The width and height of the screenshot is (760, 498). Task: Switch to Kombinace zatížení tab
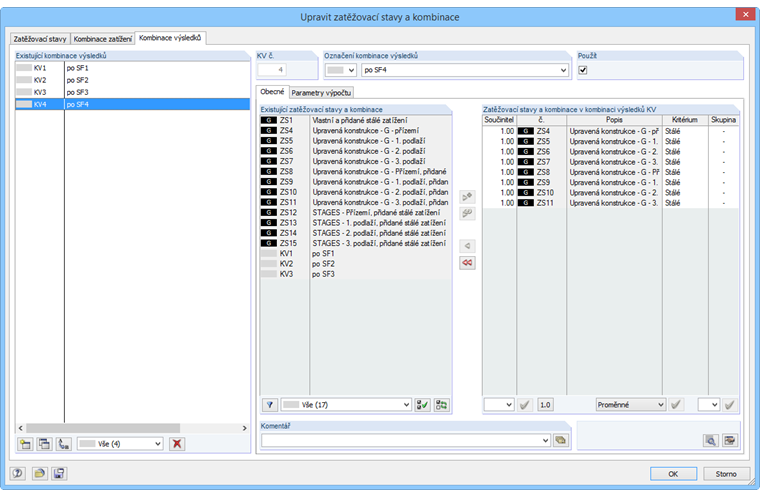pyautogui.click(x=102, y=39)
